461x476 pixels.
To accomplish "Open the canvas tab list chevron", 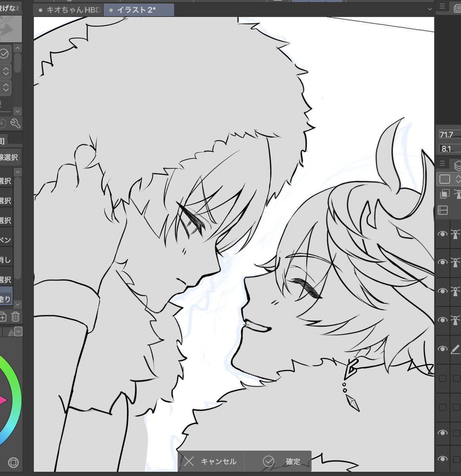I will [x=430, y=9].
